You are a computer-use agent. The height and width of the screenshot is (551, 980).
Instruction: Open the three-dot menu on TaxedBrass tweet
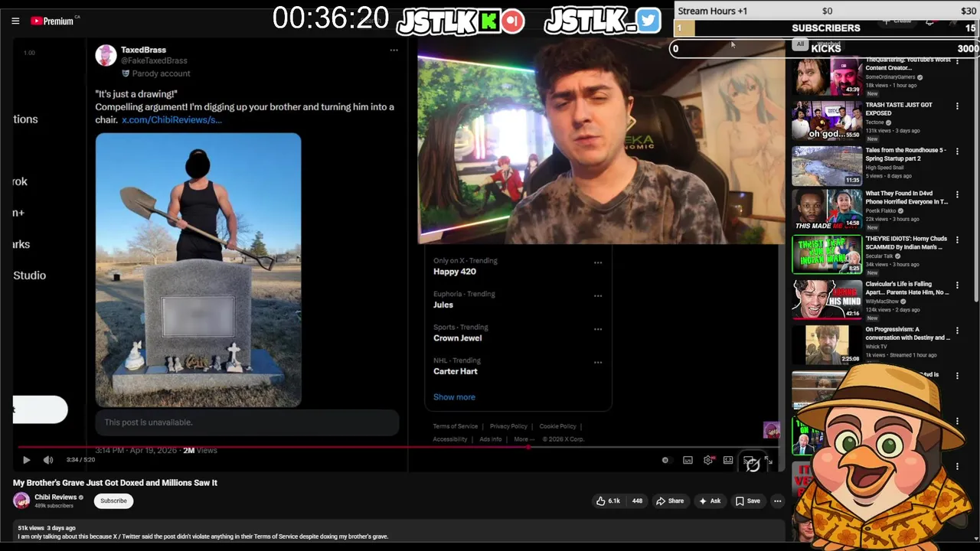(394, 51)
